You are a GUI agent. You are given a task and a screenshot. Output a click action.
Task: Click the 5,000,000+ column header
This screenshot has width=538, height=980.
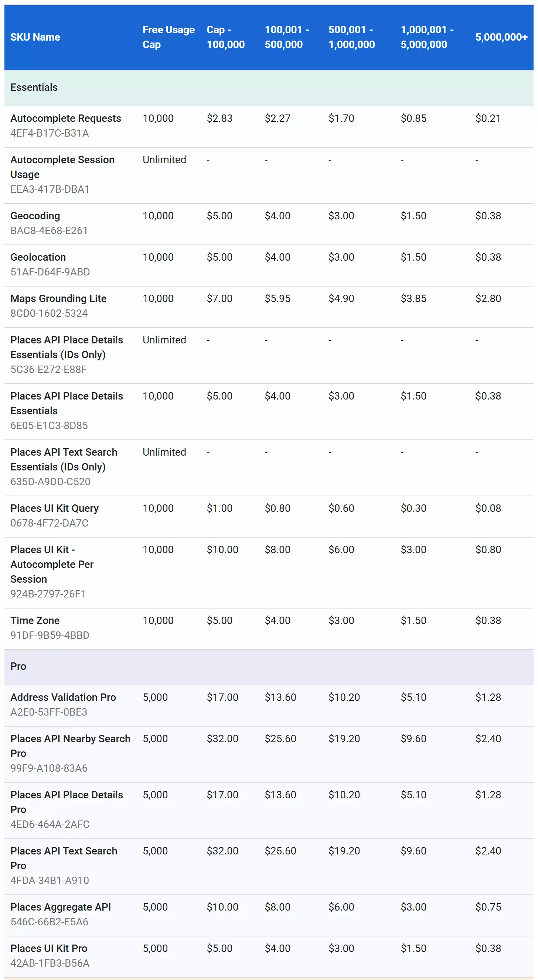pos(501,37)
